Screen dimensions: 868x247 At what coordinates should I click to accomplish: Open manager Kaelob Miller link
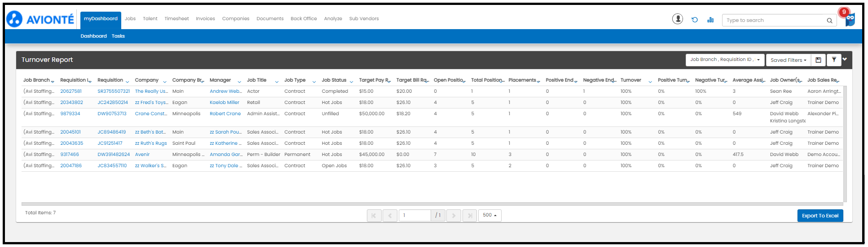(x=225, y=103)
